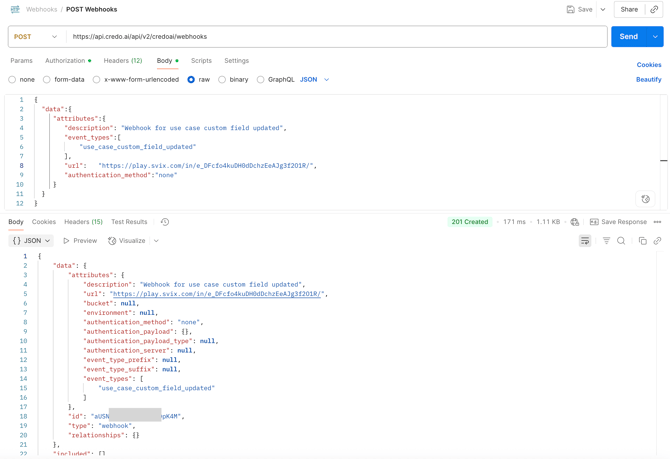Copy request link using the chain icon
This screenshot has height=459, width=670.
point(654,9)
